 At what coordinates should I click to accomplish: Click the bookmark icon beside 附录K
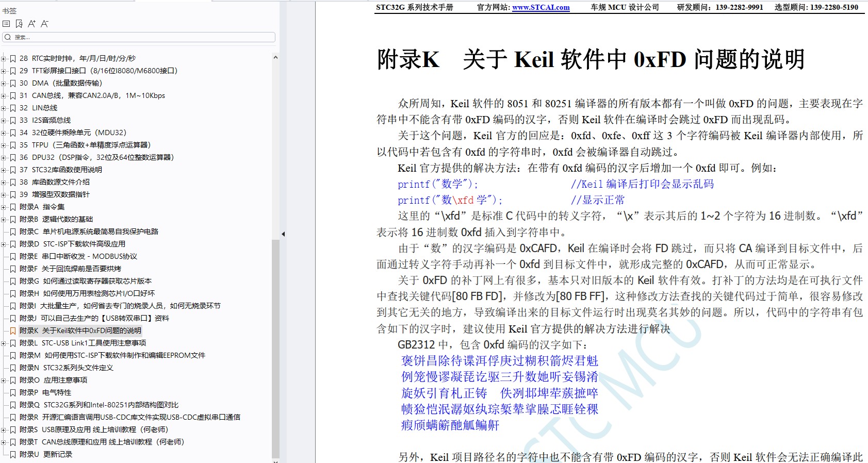13,330
